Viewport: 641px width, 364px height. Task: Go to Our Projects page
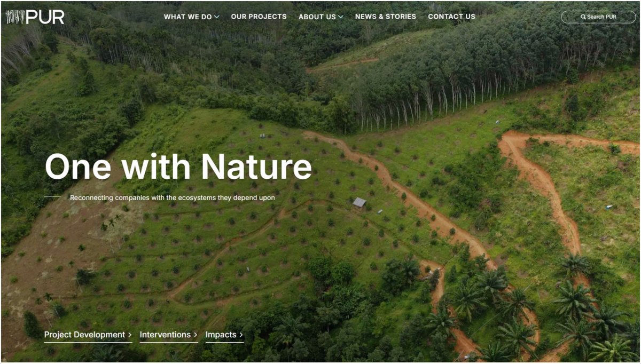(259, 17)
